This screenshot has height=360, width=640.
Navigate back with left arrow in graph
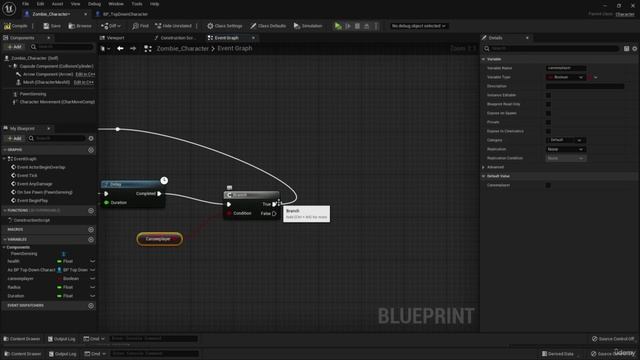[x=120, y=49]
